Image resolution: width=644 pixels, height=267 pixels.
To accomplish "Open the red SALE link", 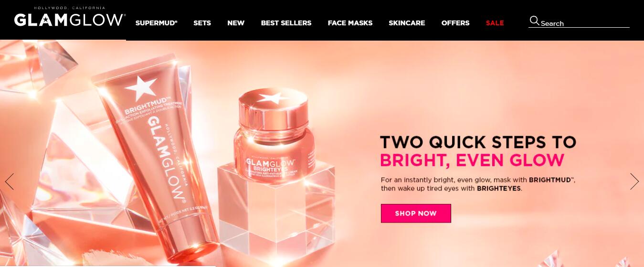I will (x=495, y=23).
